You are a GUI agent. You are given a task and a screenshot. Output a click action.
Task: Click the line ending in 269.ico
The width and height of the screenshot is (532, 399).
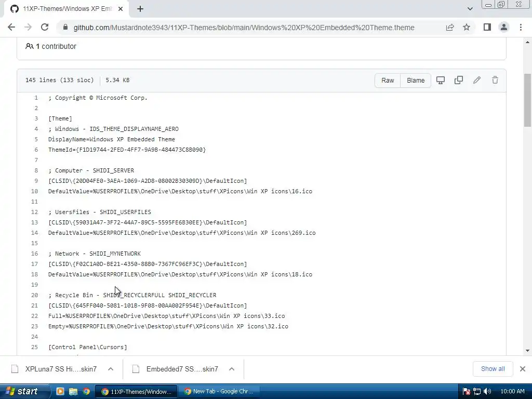(x=182, y=233)
